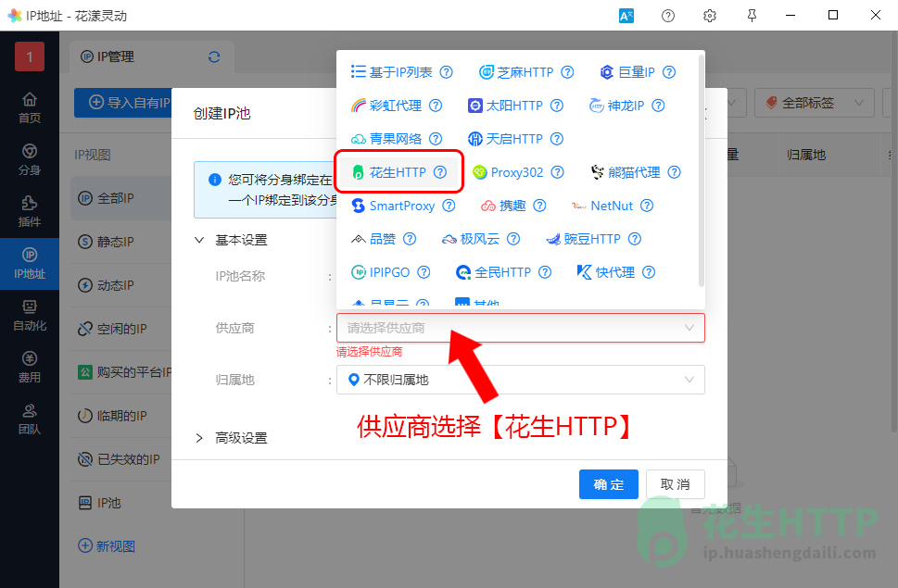Switch to the IP管理 tab
Image resolution: width=898 pixels, height=588 pixels.
pyautogui.click(x=152, y=57)
